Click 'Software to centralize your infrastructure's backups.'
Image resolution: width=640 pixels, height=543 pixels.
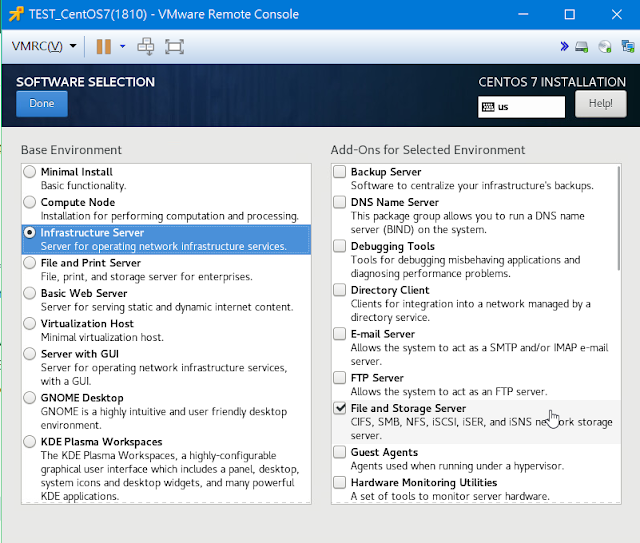tap(472, 186)
